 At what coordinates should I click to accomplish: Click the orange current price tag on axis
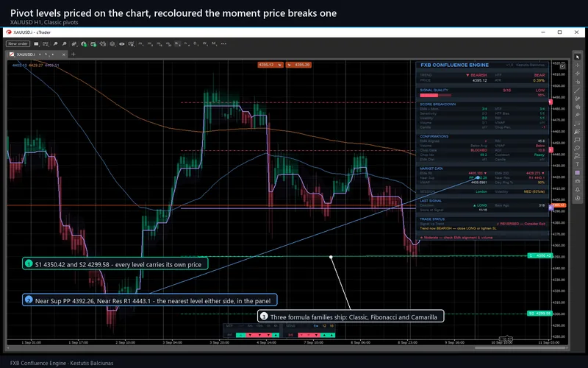[559, 205]
